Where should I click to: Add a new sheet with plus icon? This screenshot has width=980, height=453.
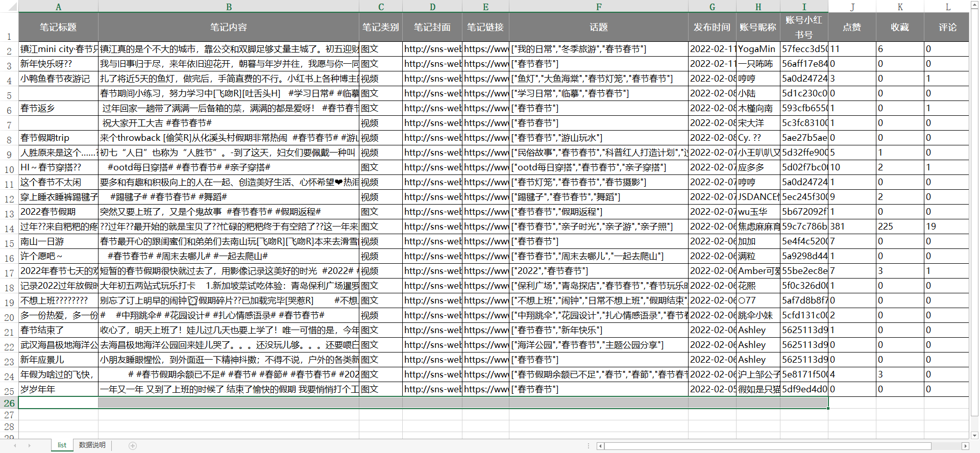click(133, 446)
